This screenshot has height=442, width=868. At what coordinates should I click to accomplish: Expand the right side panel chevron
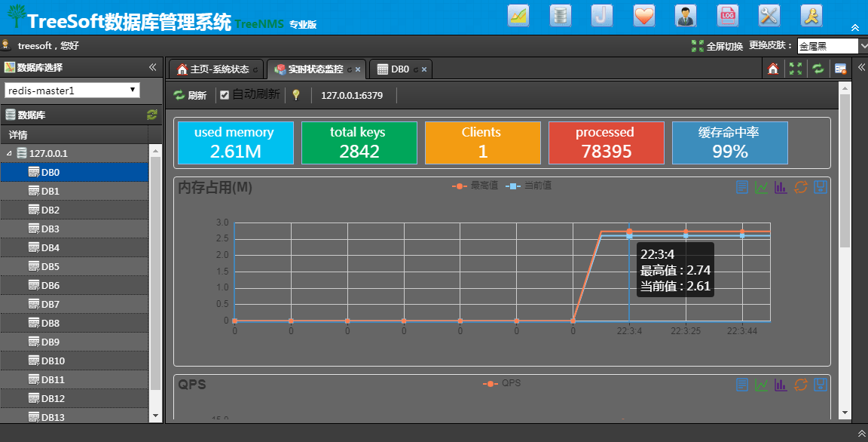(x=861, y=67)
